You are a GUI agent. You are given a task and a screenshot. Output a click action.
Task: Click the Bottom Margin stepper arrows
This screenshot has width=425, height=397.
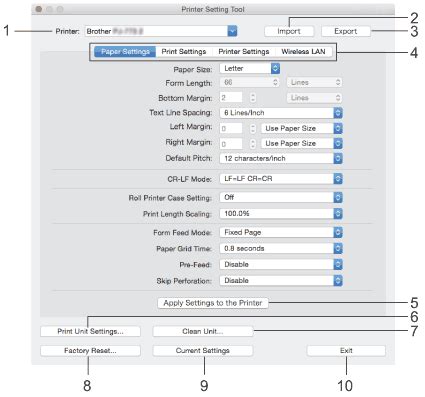(x=253, y=98)
